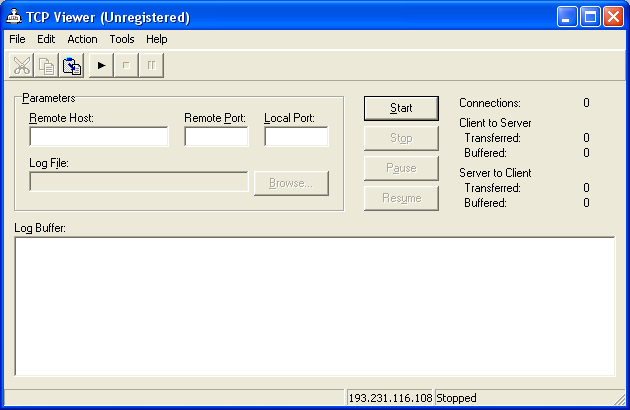The image size is (630, 410).
Task: Open the Tools menu
Action: 122,39
